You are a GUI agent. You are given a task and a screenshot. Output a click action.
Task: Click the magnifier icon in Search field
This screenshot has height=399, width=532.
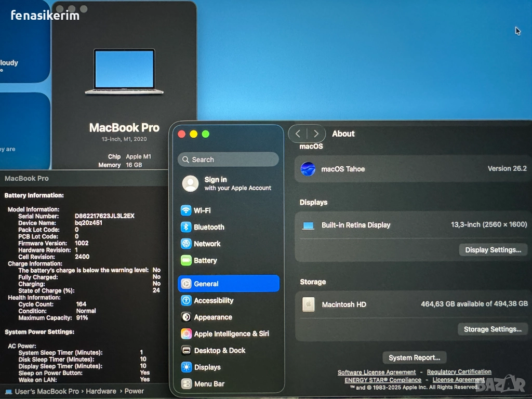(185, 159)
